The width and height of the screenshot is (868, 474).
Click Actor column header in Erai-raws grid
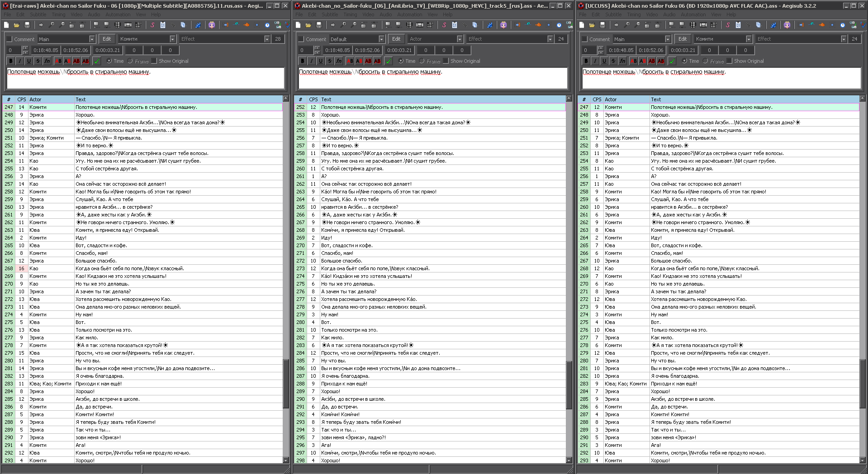tap(51, 99)
